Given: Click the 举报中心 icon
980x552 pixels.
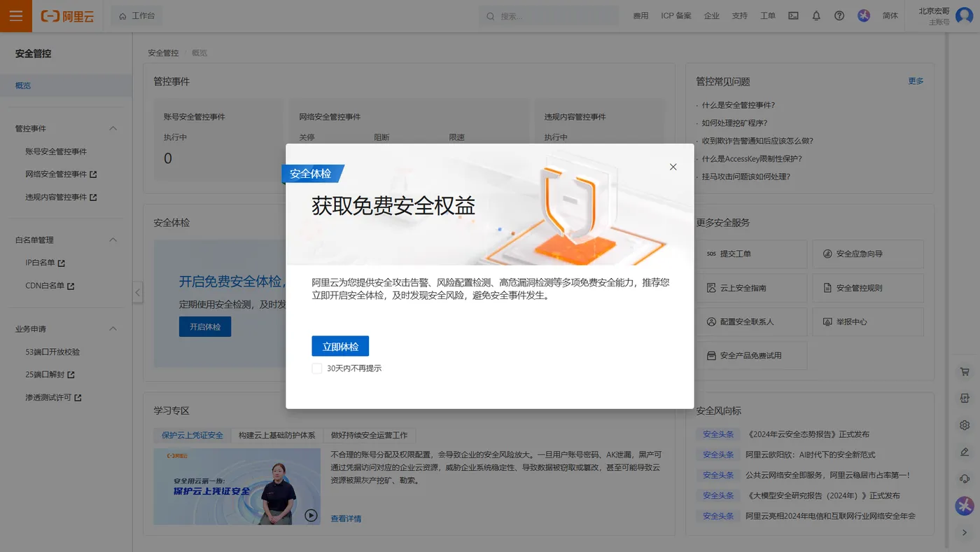Looking at the screenshot, I should point(827,322).
